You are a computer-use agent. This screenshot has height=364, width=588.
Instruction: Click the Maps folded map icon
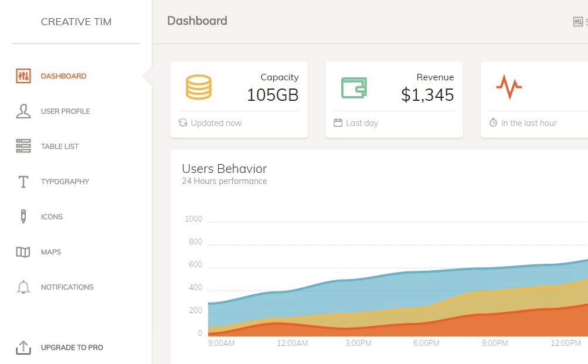pos(23,252)
